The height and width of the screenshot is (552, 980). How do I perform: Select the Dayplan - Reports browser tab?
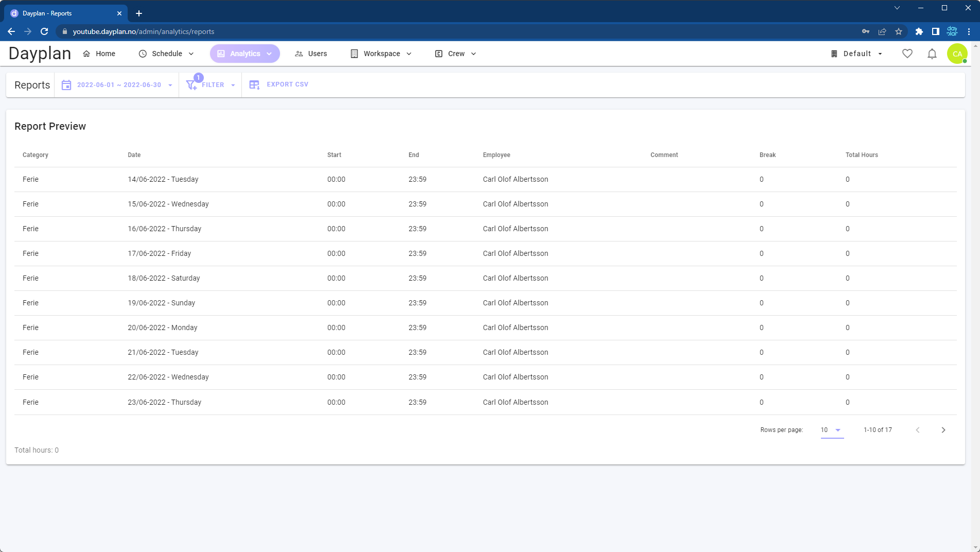[x=66, y=13]
